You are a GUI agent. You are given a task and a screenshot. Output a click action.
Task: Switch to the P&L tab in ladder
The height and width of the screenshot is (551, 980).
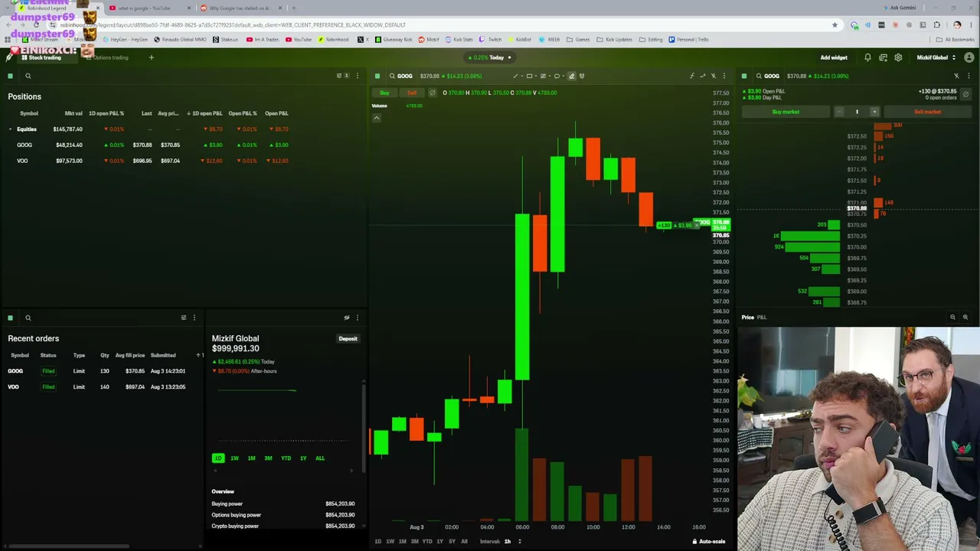coord(762,317)
